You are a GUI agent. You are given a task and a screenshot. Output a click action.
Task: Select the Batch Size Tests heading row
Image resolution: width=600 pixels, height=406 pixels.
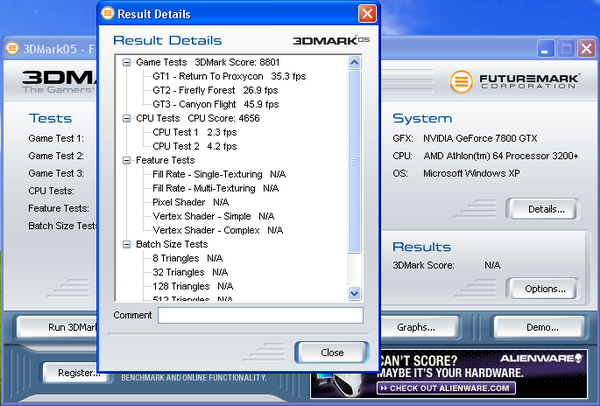(x=172, y=244)
